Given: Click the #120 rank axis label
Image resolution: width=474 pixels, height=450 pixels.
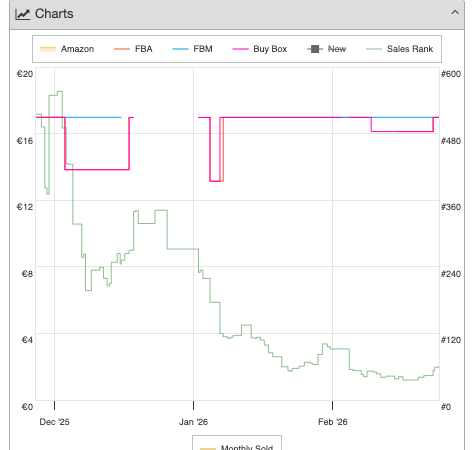Looking at the screenshot, I should pyautogui.click(x=451, y=340).
